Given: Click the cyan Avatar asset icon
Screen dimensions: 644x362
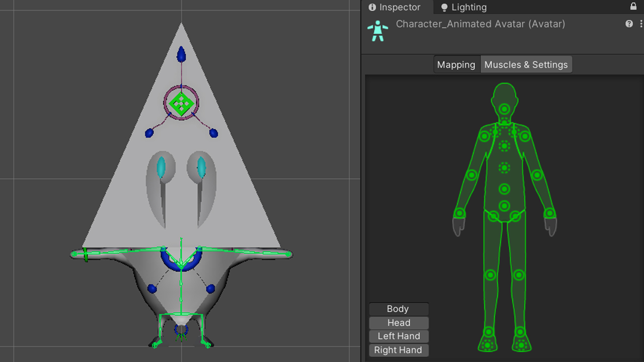Looking at the screenshot, I should [377, 31].
